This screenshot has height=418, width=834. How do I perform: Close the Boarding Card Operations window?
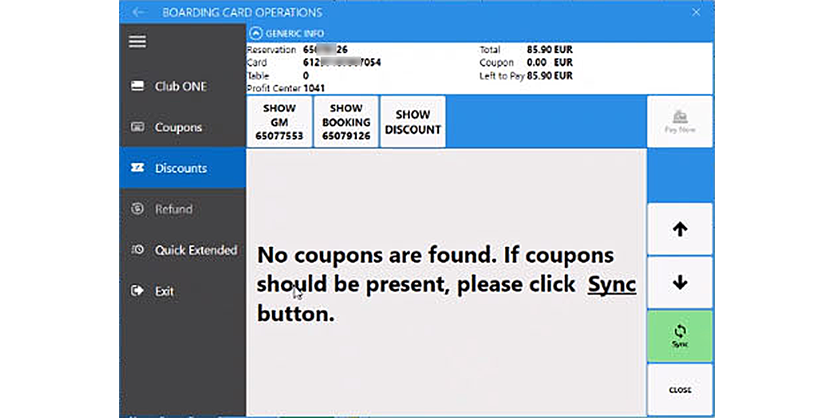(x=696, y=12)
